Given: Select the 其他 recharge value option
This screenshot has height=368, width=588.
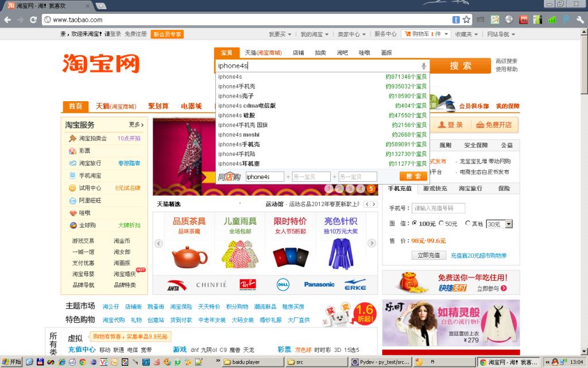Looking at the screenshot, I should pyautogui.click(x=467, y=223).
